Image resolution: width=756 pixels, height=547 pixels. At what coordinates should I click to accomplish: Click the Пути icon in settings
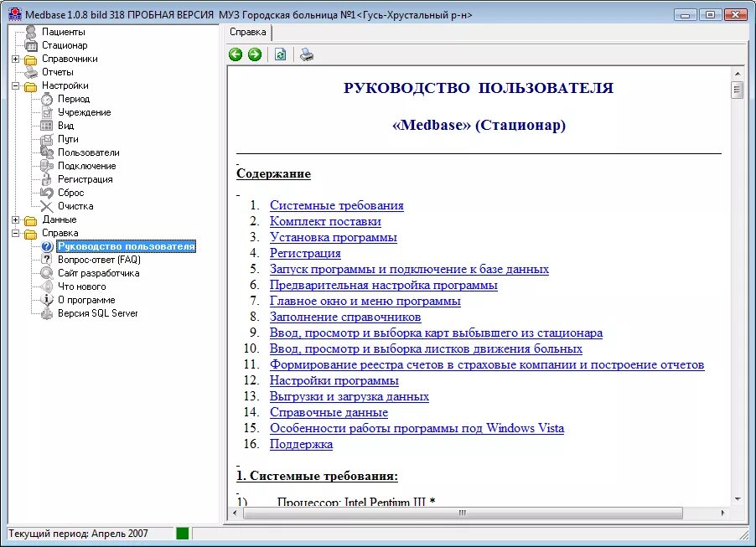(x=47, y=139)
